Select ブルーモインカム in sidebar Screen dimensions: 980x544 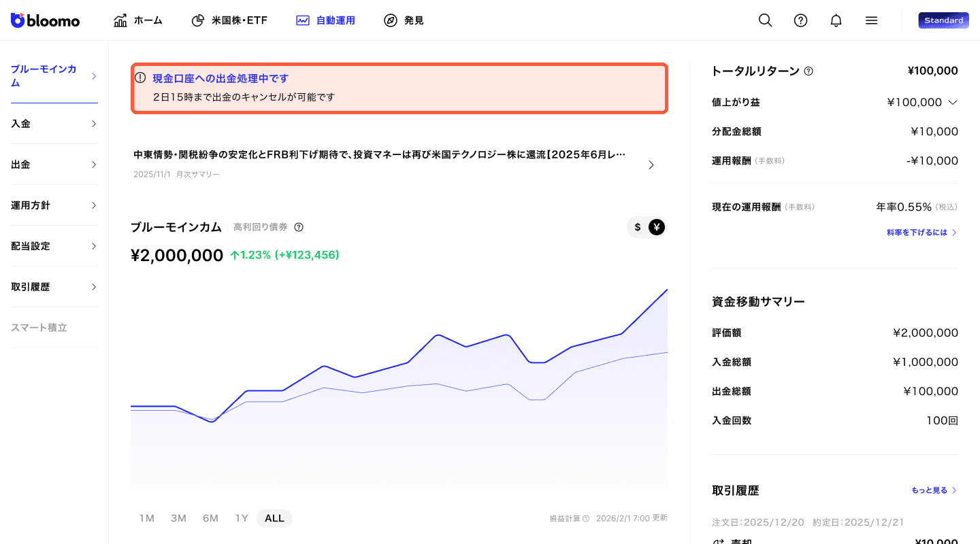54,76
